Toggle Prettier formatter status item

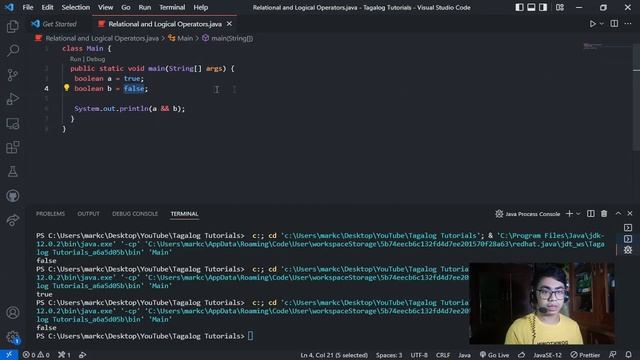585,355
